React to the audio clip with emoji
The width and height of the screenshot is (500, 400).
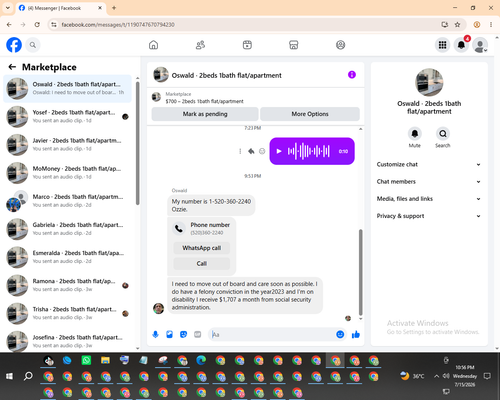pos(262,151)
